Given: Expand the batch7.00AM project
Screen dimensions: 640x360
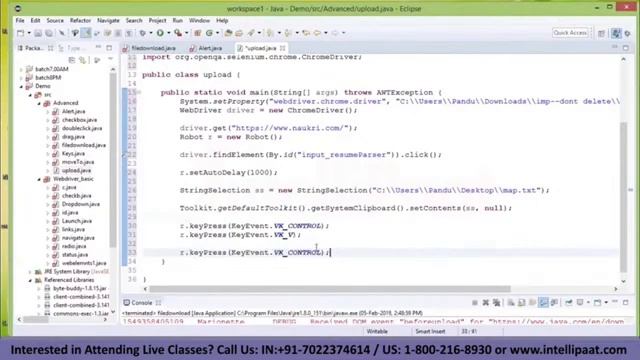Looking at the screenshot, I should [x=21, y=69].
